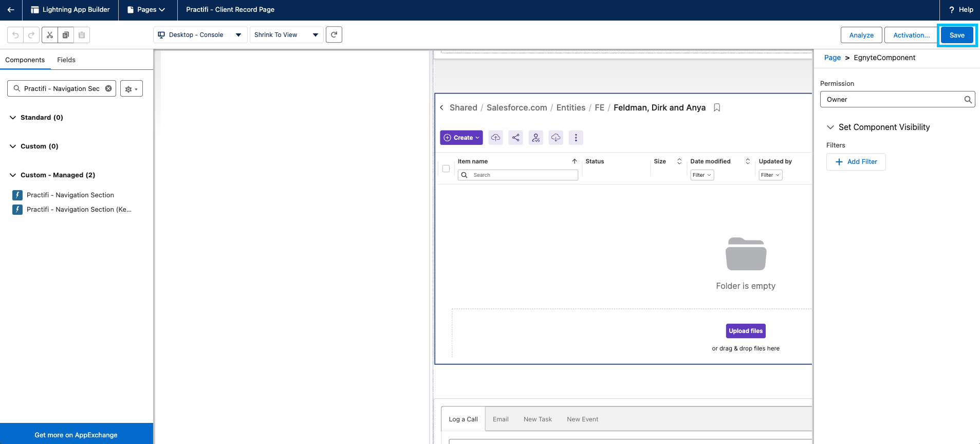Click the Redo icon

pos(31,35)
